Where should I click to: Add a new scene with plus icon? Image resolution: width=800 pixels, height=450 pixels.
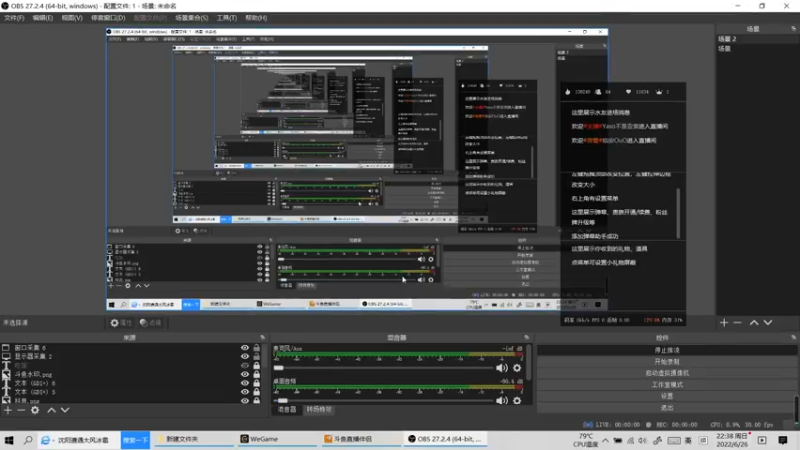(x=723, y=322)
